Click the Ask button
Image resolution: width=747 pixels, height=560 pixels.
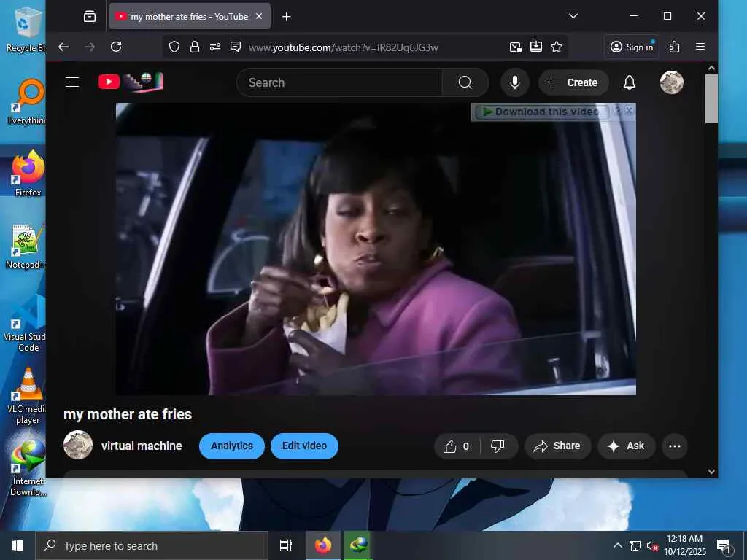627,446
